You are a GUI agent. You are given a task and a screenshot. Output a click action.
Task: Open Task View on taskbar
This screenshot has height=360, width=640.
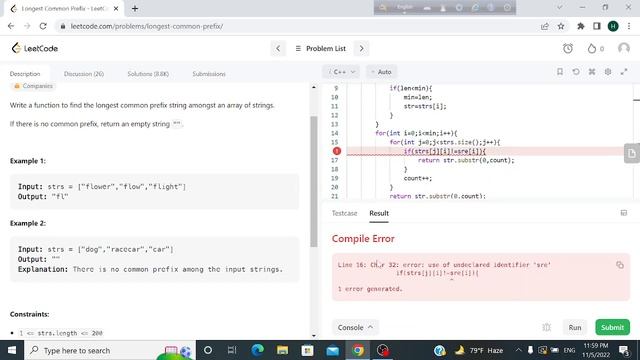pyautogui.click(x=232, y=350)
